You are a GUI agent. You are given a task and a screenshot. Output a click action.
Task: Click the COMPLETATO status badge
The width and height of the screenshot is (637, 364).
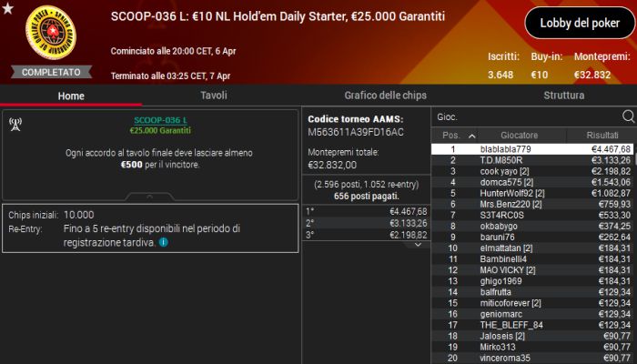(51, 72)
